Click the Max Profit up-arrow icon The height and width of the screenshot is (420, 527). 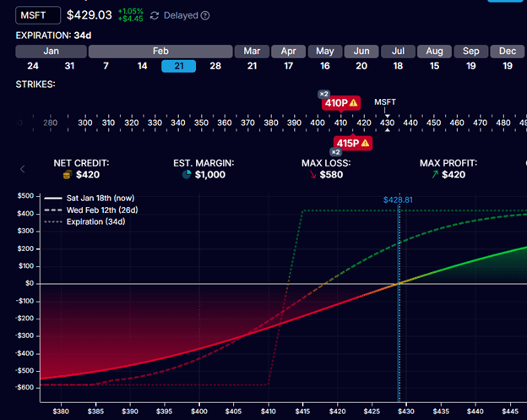tap(433, 175)
